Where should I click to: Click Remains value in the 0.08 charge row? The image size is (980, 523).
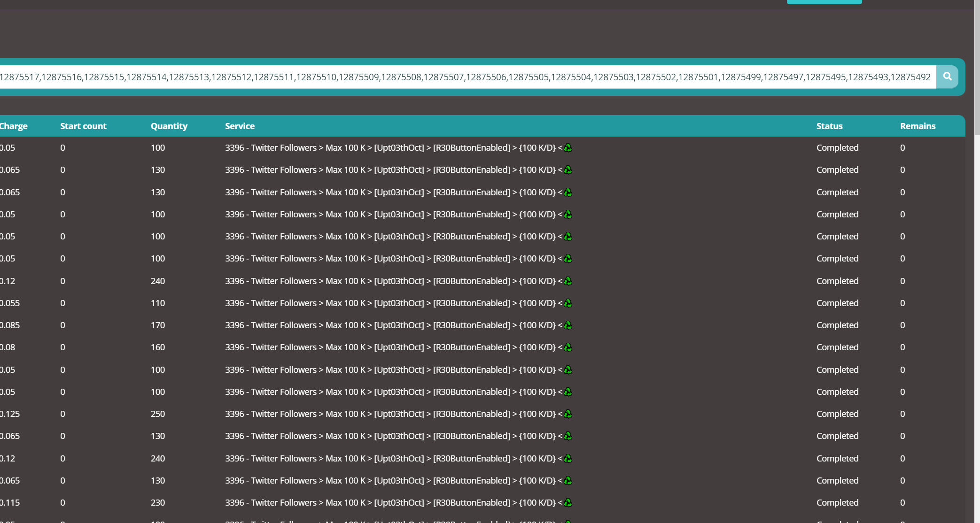pos(902,347)
